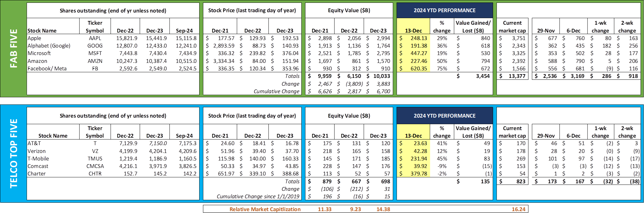
Task: Select the Fab Five 2024 YTD PERFORMANCE header
Action: (444, 10)
